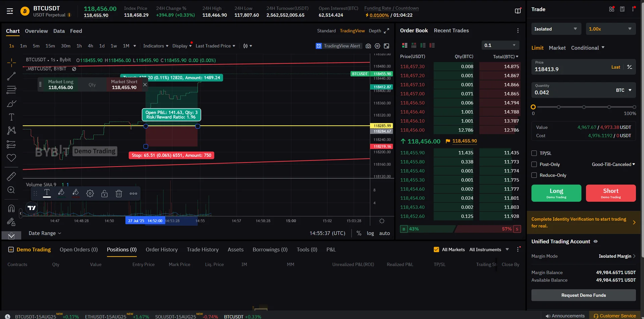
Task: Take a chart snapshot with camera icon
Action: [368, 46]
